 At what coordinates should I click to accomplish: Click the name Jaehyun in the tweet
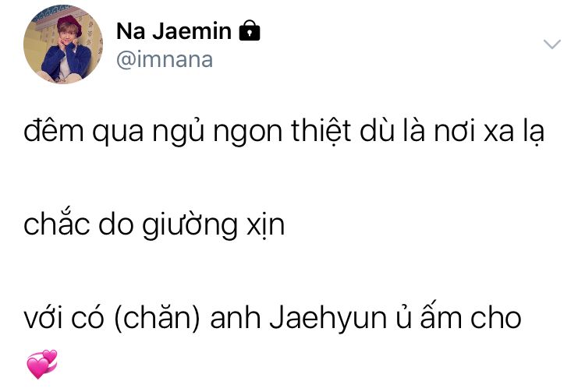(328, 319)
